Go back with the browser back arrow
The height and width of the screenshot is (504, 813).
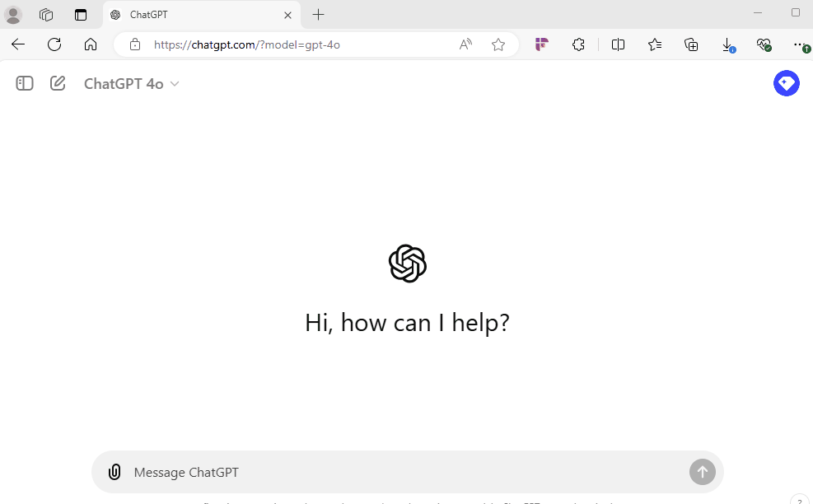[x=18, y=44]
